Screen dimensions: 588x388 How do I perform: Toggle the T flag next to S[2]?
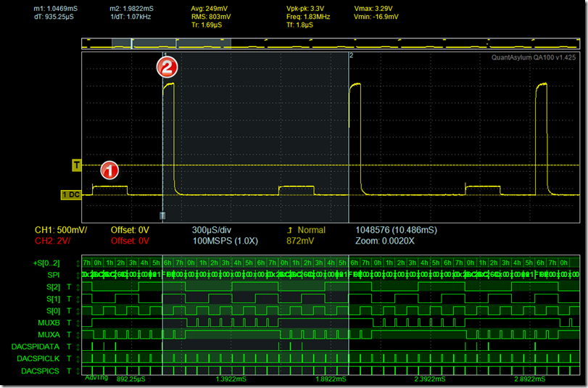69,287
